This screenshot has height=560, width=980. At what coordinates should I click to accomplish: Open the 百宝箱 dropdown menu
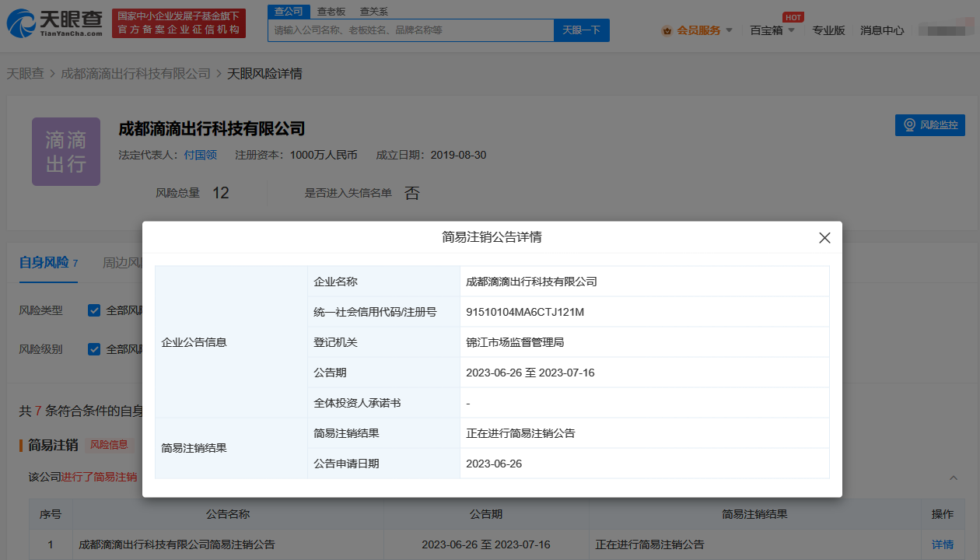coord(772,30)
